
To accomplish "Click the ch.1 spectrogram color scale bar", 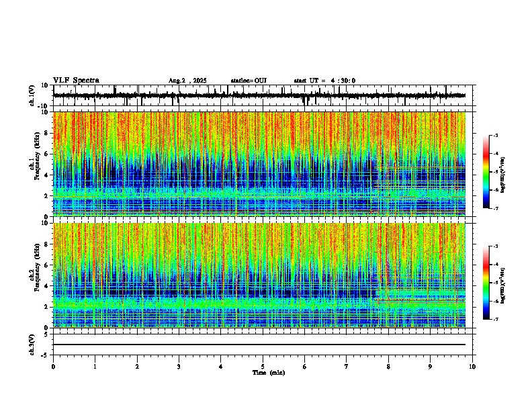I will (x=486, y=172).
